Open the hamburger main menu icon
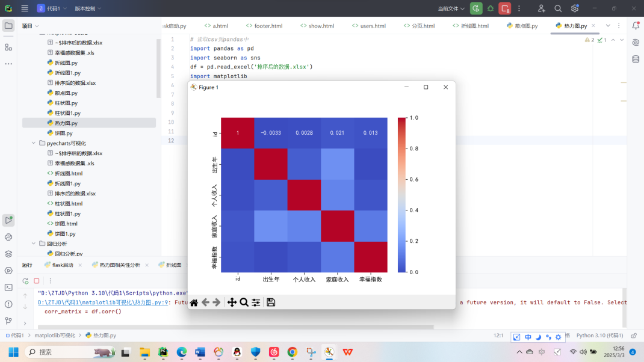Viewport: 644px width, 362px height. [x=25, y=8]
